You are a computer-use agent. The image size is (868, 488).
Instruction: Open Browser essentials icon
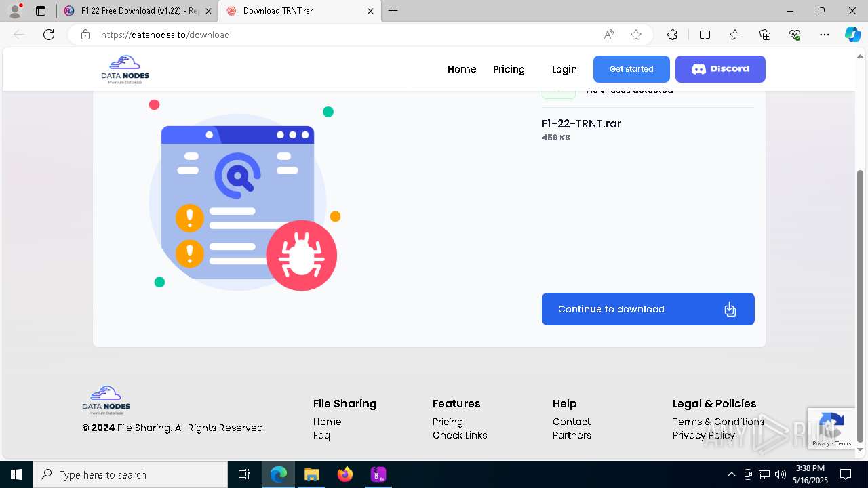(795, 35)
